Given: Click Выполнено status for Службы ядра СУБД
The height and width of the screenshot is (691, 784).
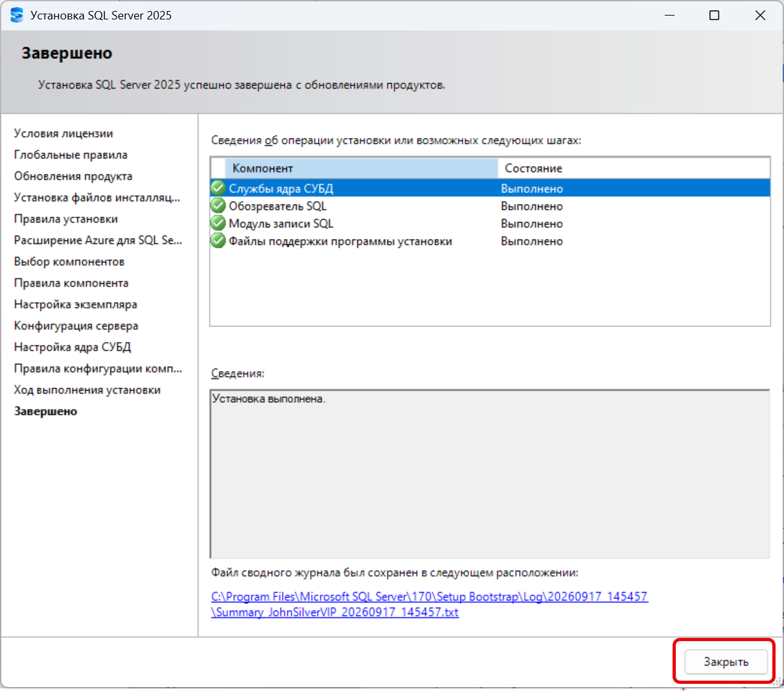Looking at the screenshot, I should (x=532, y=188).
